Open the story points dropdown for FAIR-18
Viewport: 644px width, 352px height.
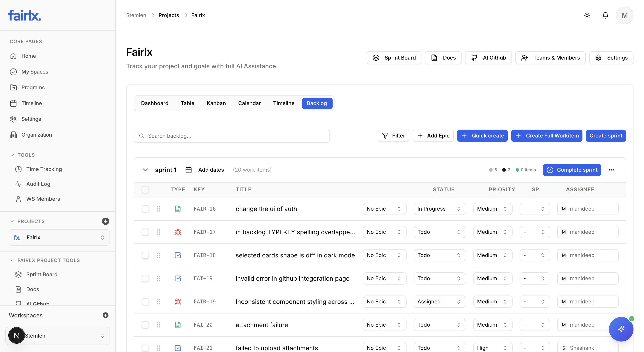[x=535, y=255]
